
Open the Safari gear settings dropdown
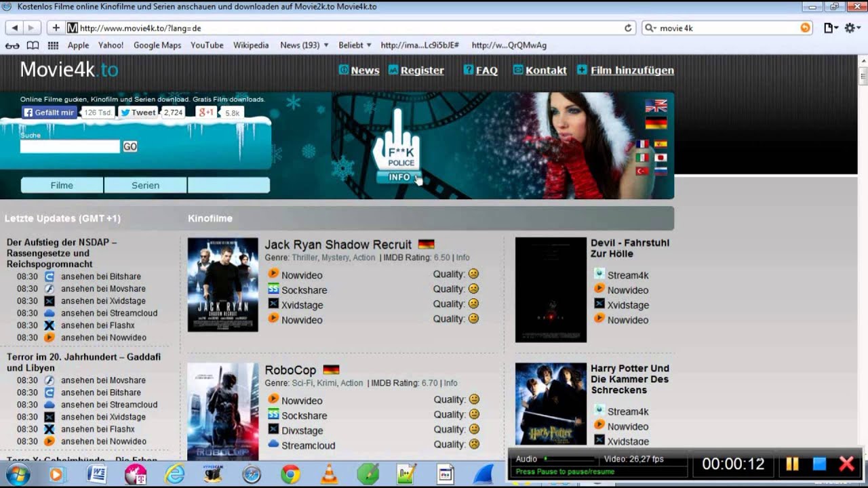pyautogui.click(x=852, y=28)
